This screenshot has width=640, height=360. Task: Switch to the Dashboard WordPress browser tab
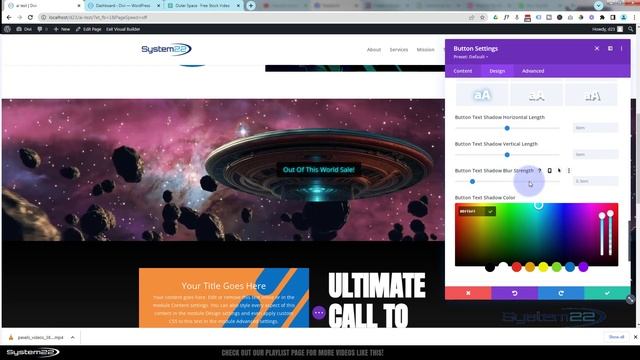pyautogui.click(x=123, y=6)
